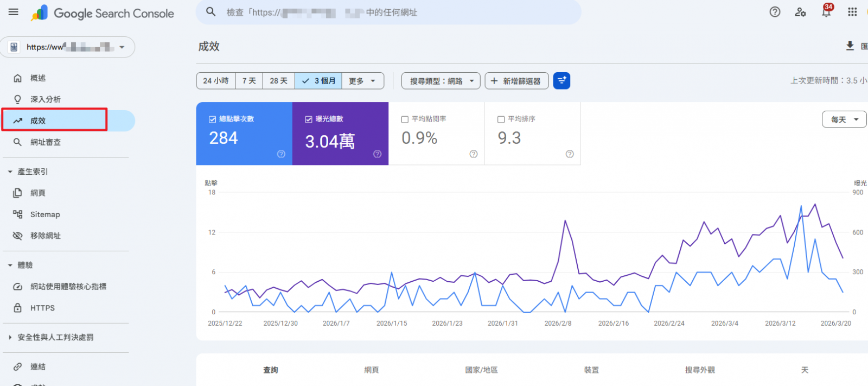This screenshot has width=868, height=386.
Task: Switch to 查詢 tab
Action: coord(271,370)
